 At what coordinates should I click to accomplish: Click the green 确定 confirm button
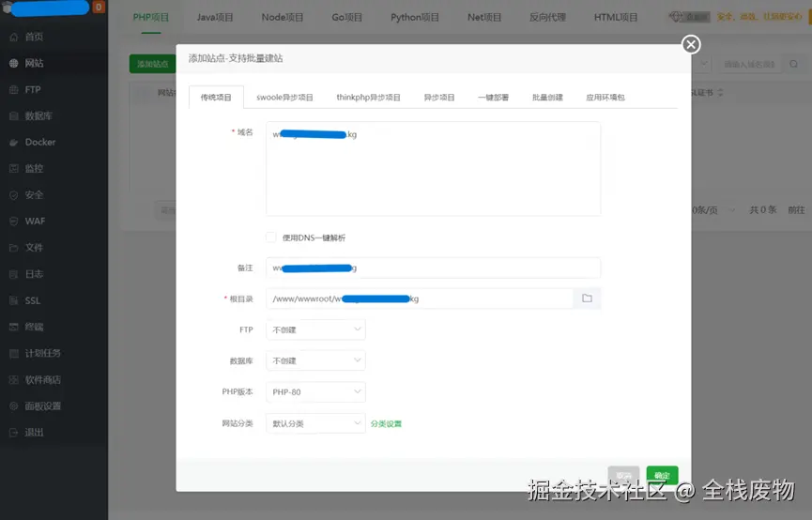pos(663,475)
